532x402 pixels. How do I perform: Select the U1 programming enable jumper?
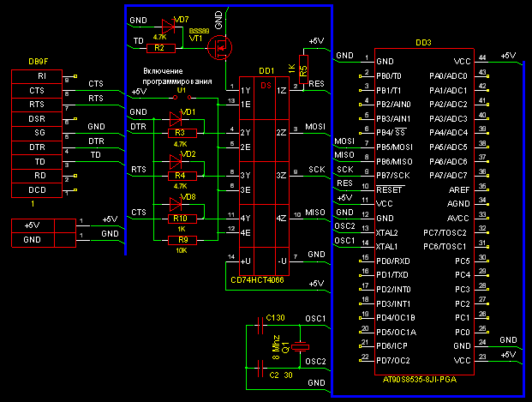(181, 97)
